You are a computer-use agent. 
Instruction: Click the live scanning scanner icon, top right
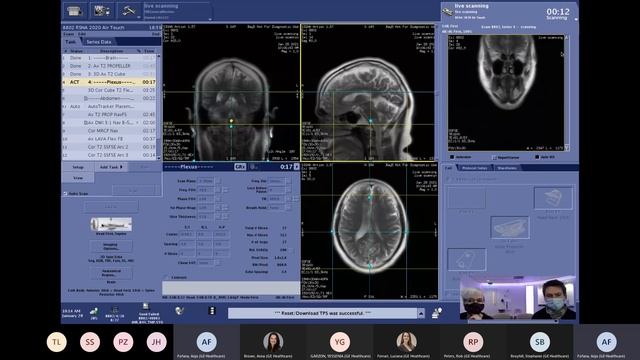point(447,12)
